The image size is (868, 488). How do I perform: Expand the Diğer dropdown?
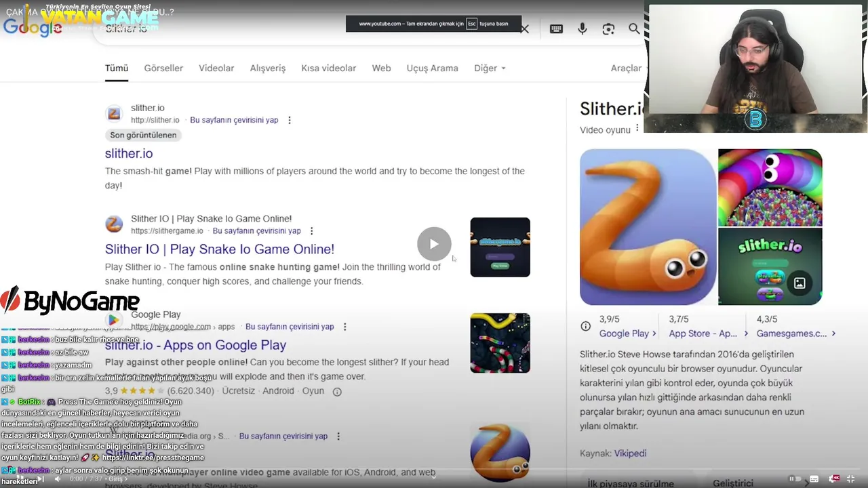(490, 68)
